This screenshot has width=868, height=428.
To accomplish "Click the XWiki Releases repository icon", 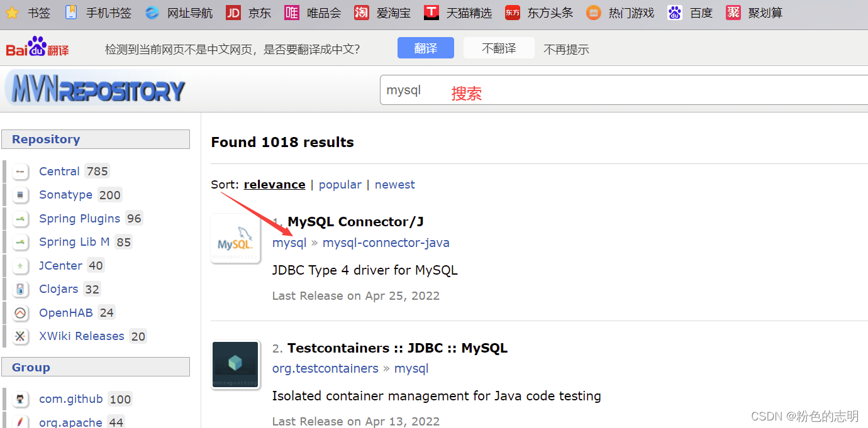I will pyautogui.click(x=21, y=336).
